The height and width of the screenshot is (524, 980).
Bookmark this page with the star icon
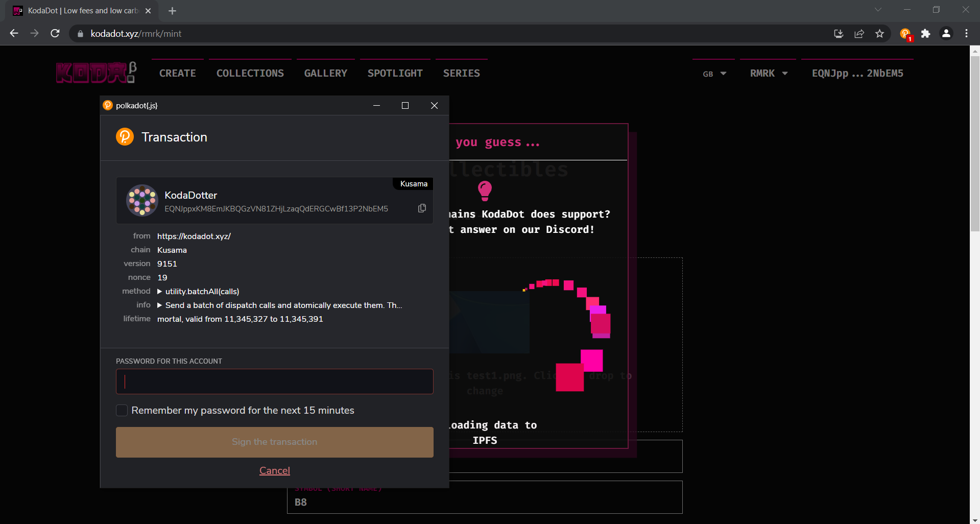click(879, 34)
